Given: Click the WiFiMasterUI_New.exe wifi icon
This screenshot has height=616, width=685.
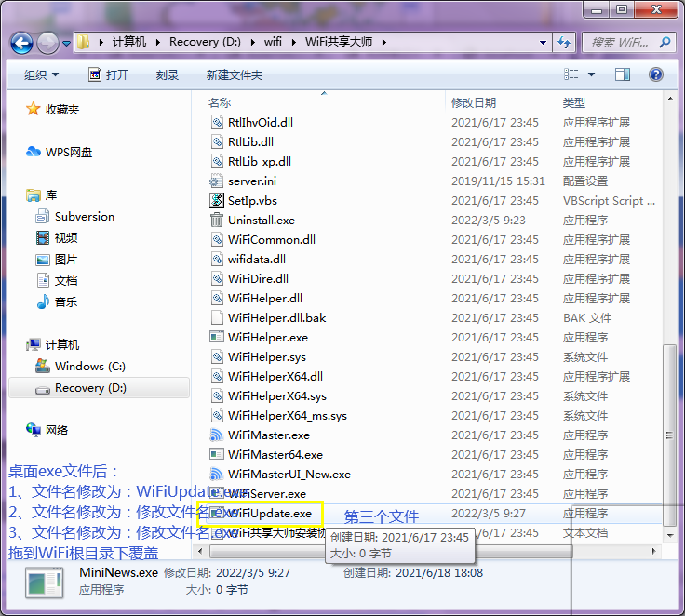Looking at the screenshot, I should (217, 474).
